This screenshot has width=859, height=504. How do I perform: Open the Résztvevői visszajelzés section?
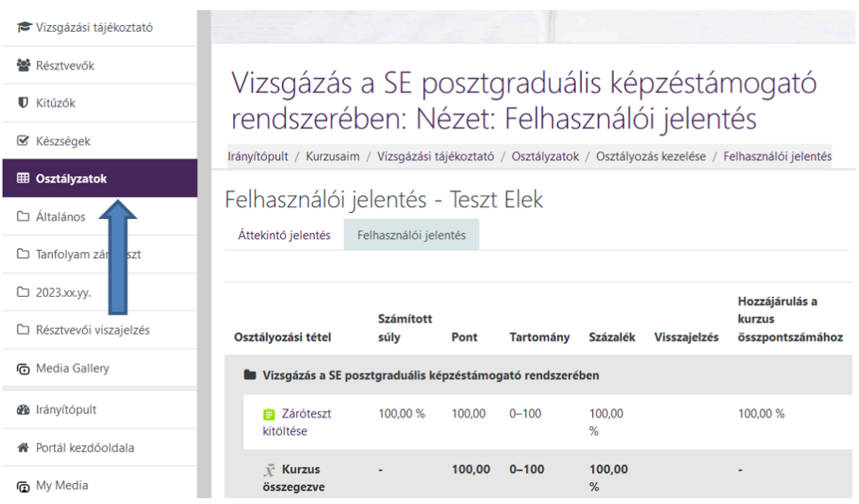(x=92, y=330)
